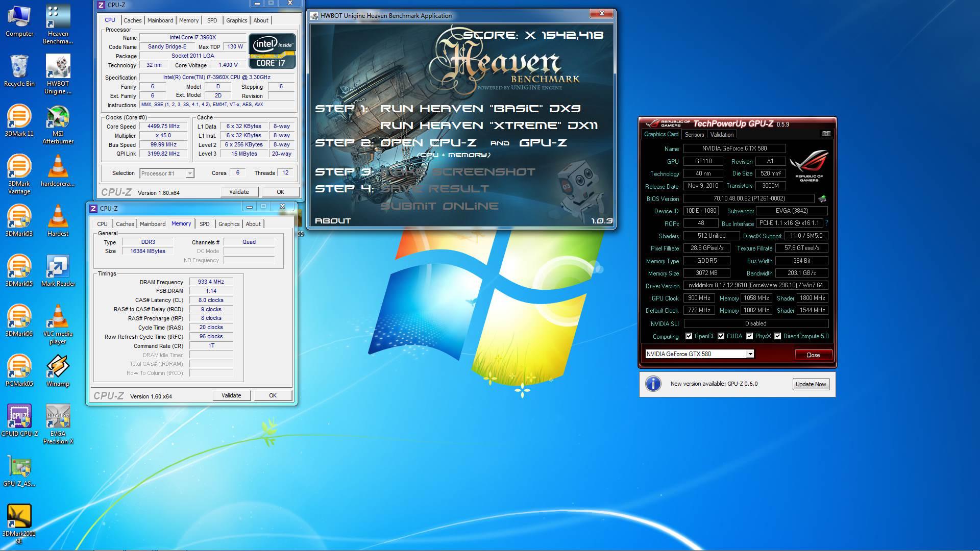Click the Core Speed value 4499.75 MHz
This screenshot has height=551, width=980.
163,126
